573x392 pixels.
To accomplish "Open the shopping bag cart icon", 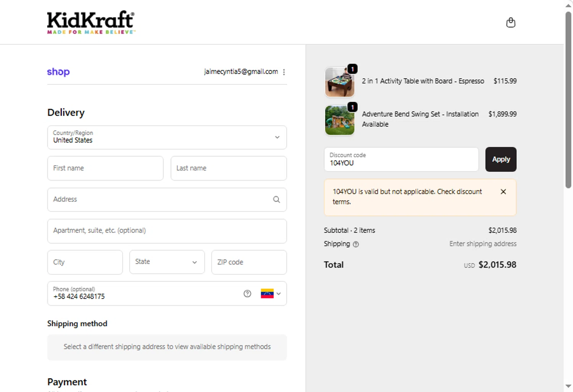I will pos(510,23).
